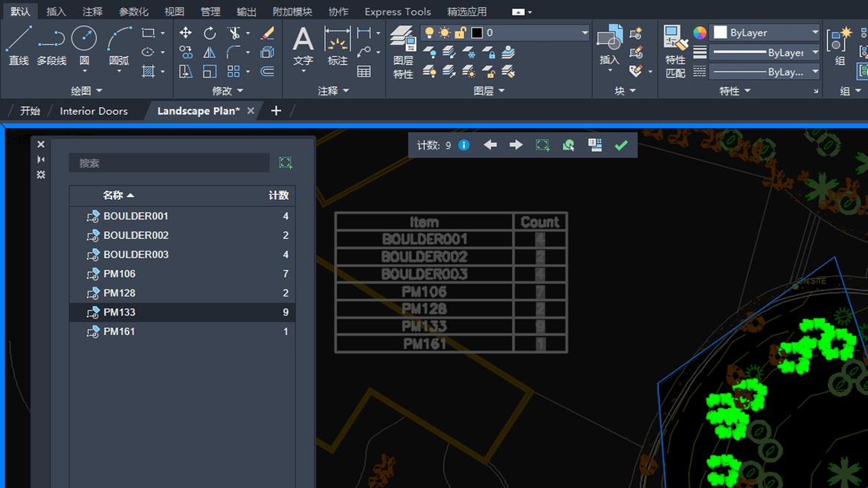Insert a count table into the drawing
Viewport: 868px width, 488px height.
(x=594, y=146)
